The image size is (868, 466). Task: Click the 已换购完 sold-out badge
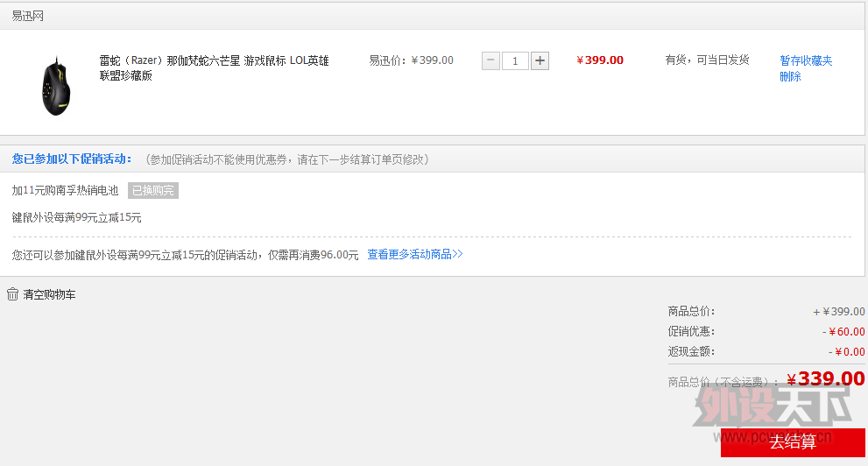click(x=152, y=190)
